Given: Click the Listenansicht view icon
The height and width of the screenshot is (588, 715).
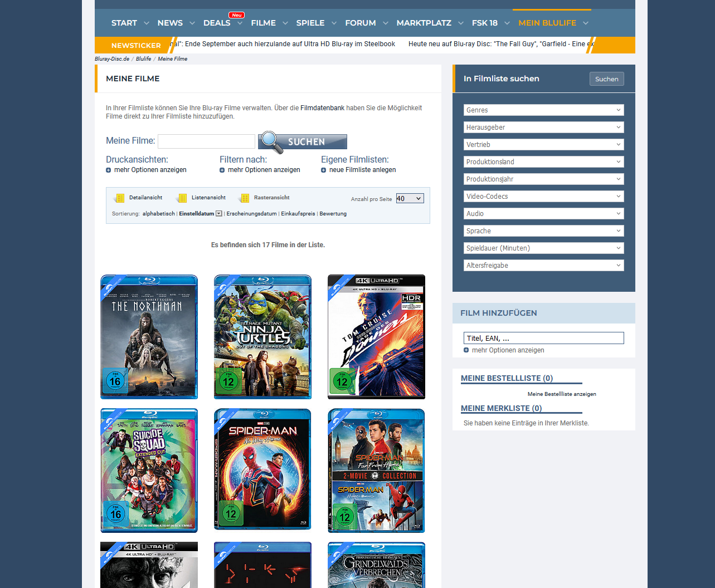Looking at the screenshot, I should pyautogui.click(x=182, y=198).
